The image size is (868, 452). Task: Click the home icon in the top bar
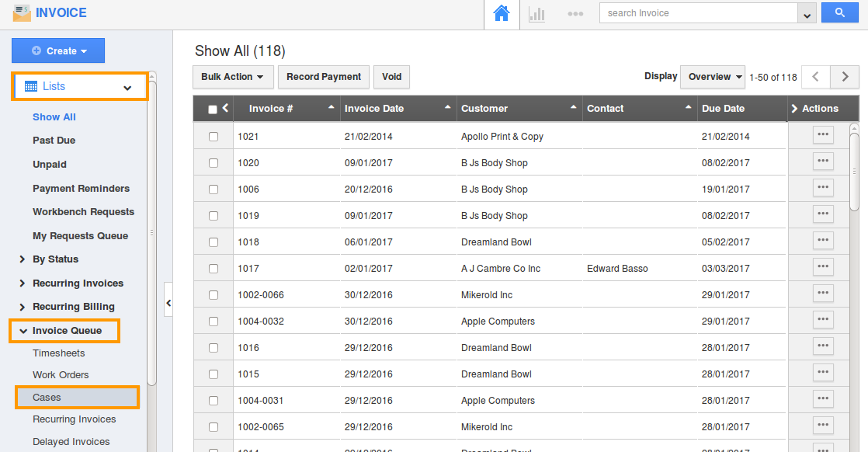[x=501, y=12]
